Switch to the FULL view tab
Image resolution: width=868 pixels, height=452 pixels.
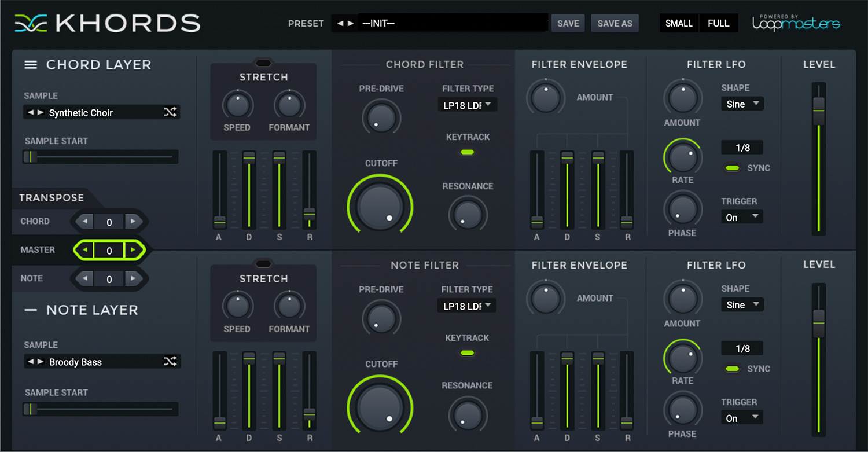click(718, 23)
